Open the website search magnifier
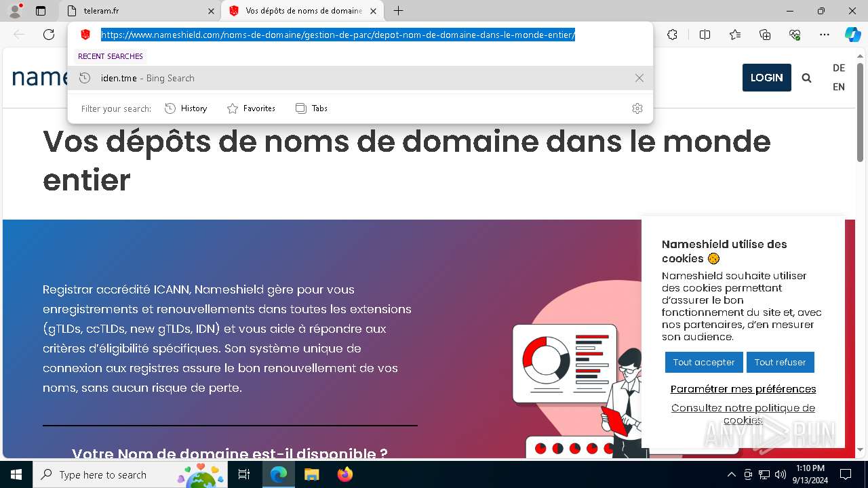Image resolution: width=868 pixels, height=488 pixels. tap(806, 78)
